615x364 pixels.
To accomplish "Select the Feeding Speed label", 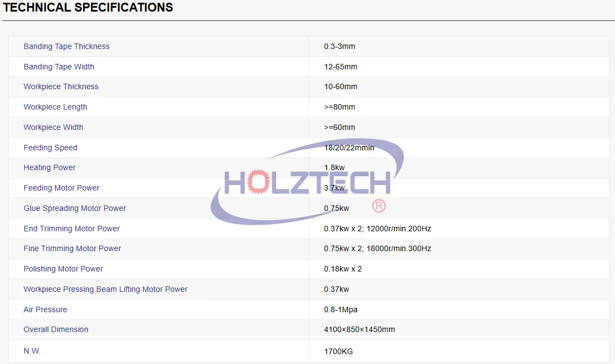I will click(50, 148).
